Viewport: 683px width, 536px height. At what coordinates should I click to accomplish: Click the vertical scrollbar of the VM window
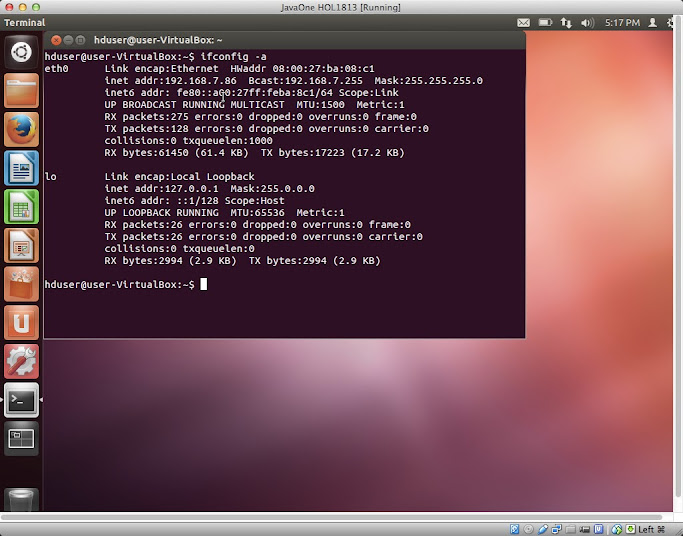click(677, 257)
